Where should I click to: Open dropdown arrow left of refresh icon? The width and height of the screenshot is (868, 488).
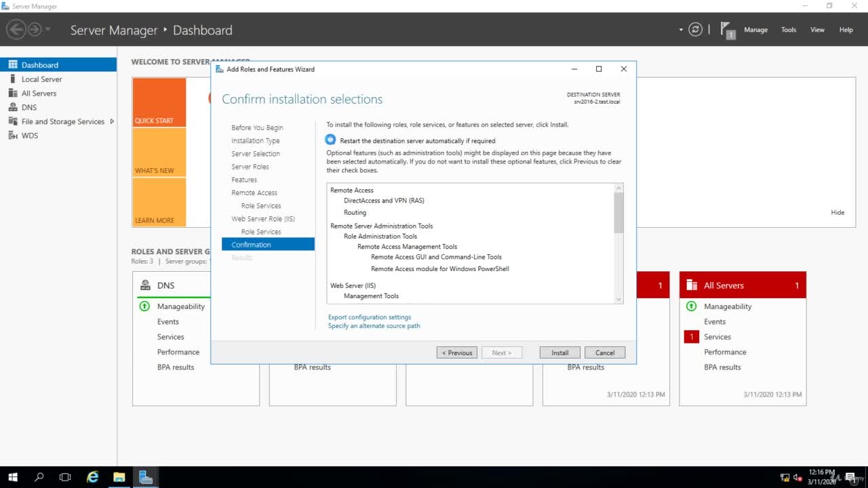[681, 30]
